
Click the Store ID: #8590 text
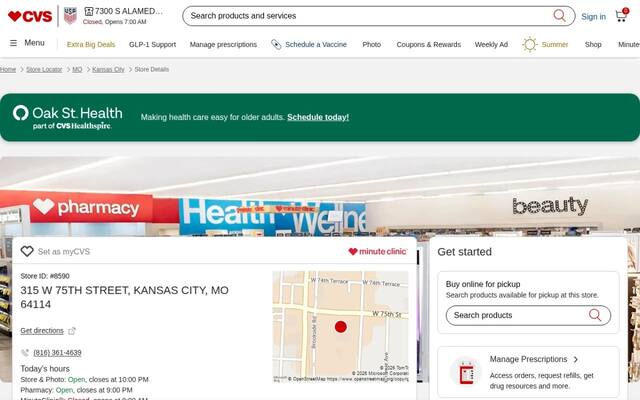coord(45,276)
